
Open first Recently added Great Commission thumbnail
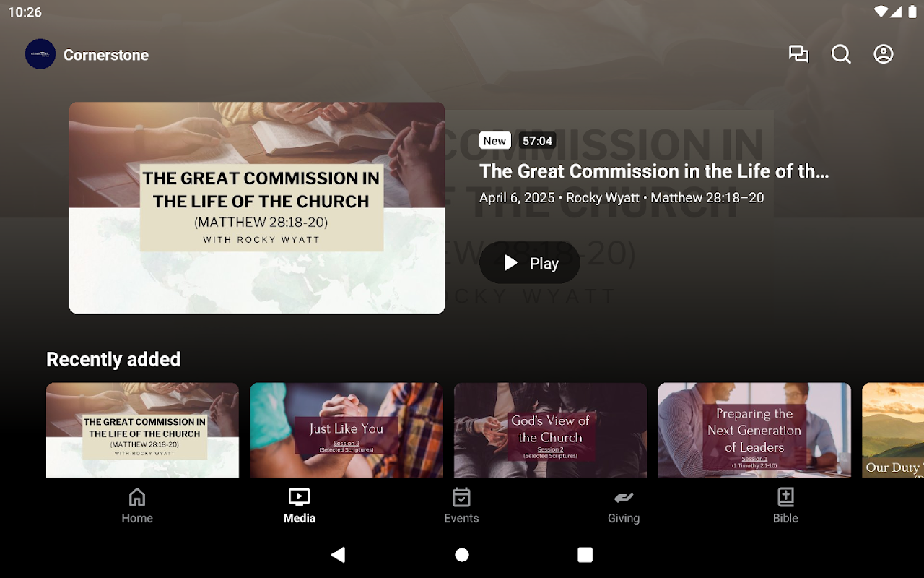tap(142, 431)
